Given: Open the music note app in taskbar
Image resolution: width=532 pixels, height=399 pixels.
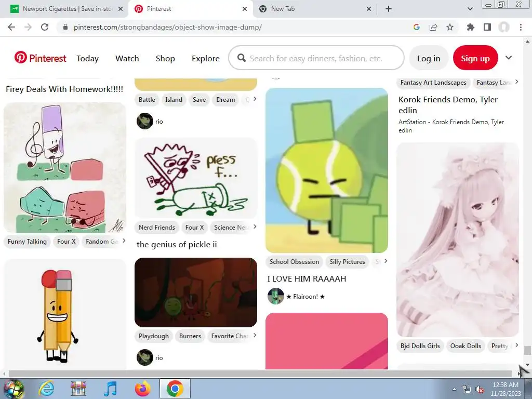Looking at the screenshot, I should [110, 389].
